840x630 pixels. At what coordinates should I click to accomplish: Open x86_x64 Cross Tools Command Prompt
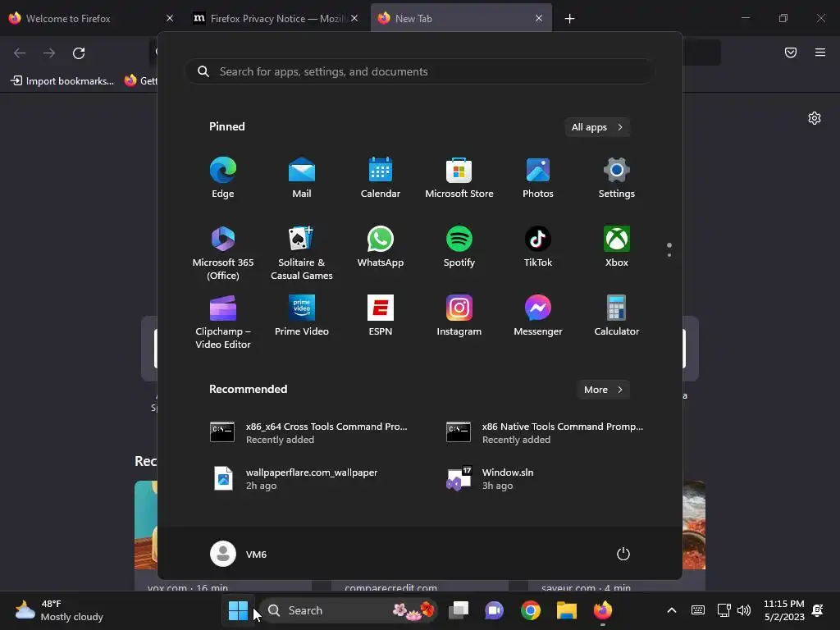tap(308, 433)
